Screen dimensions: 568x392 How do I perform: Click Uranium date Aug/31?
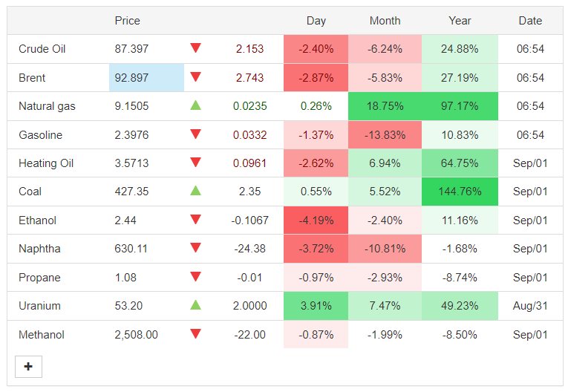click(x=530, y=306)
